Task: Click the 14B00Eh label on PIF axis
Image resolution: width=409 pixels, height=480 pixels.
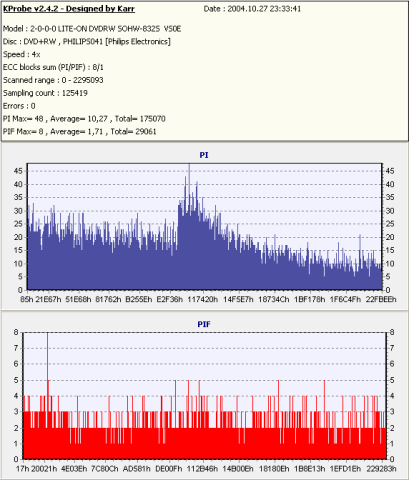Action: pyautogui.click(x=238, y=469)
